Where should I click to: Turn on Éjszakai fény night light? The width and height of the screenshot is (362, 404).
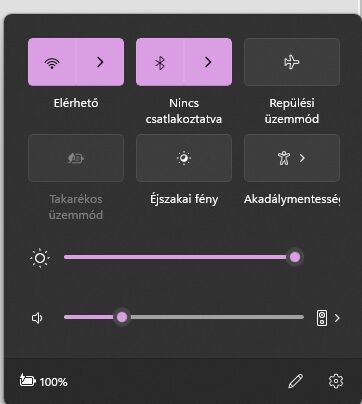[184, 158]
